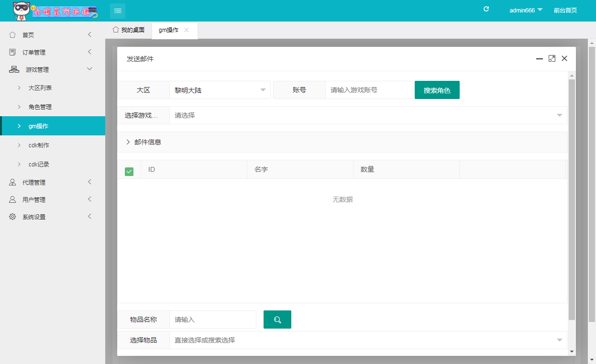Click the 订单管理 icon in sidebar
Image resolution: width=596 pixels, height=364 pixels.
point(13,52)
